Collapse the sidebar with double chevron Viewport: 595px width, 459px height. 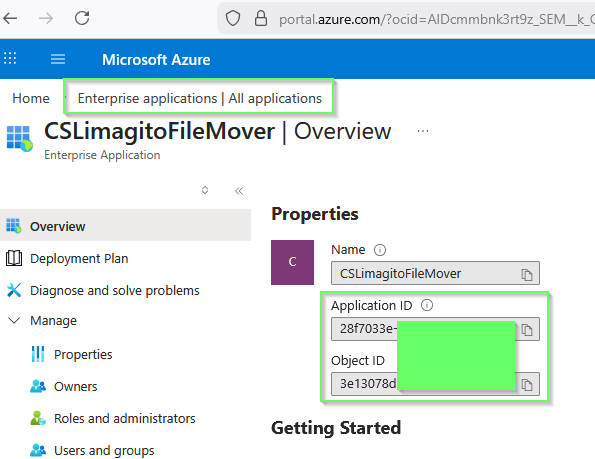(239, 190)
